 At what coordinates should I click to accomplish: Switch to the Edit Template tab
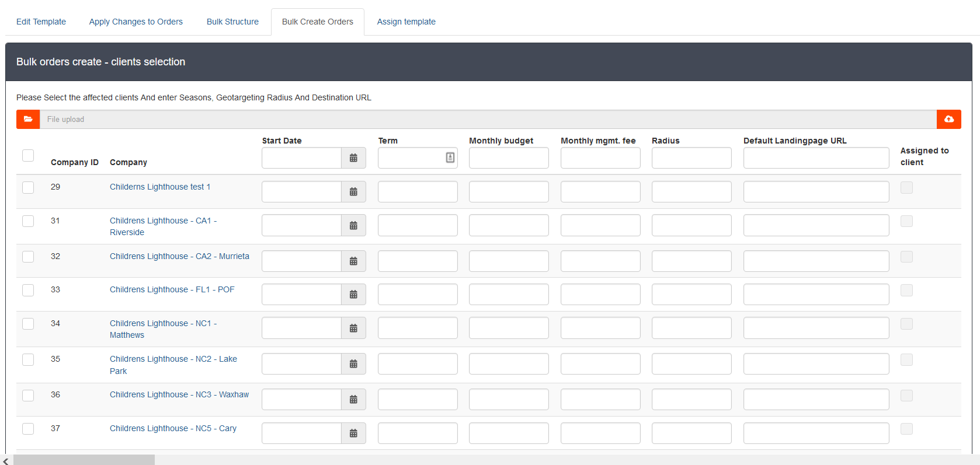[41, 22]
